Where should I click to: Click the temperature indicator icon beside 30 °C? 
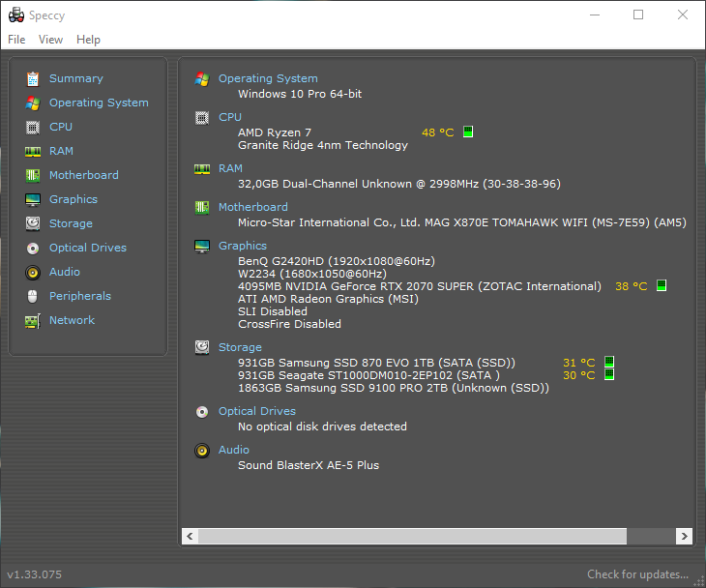608,374
